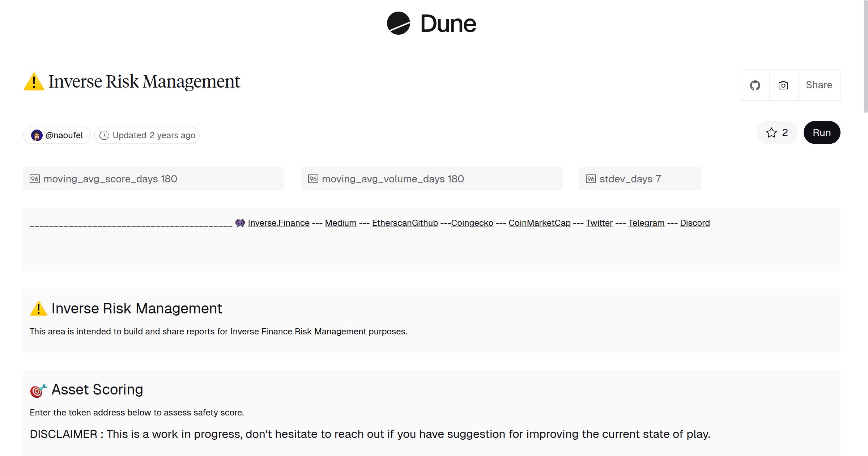868x456 pixels.
Task: Open the Share button
Action: 819,85
